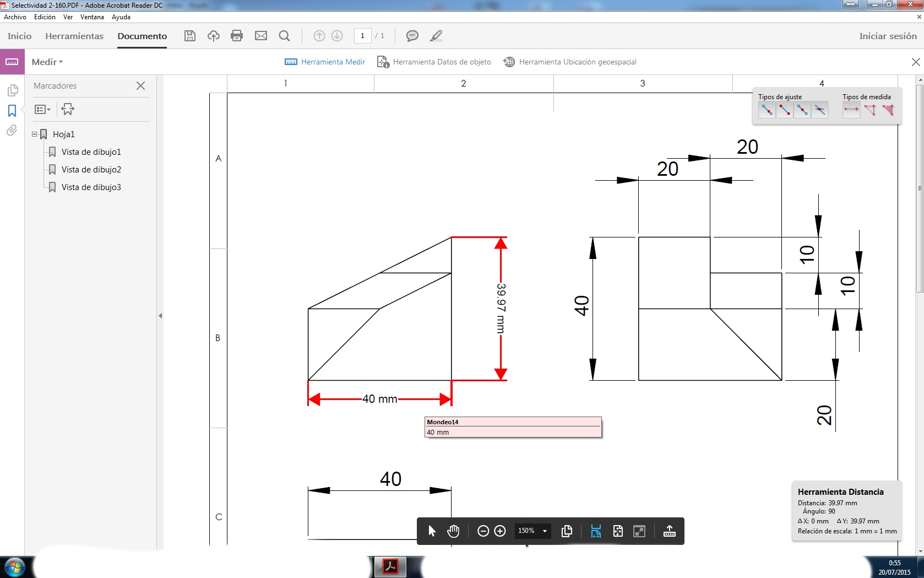This screenshot has height=578, width=924.
Task: Open the Windows Start button
Action: (x=14, y=567)
